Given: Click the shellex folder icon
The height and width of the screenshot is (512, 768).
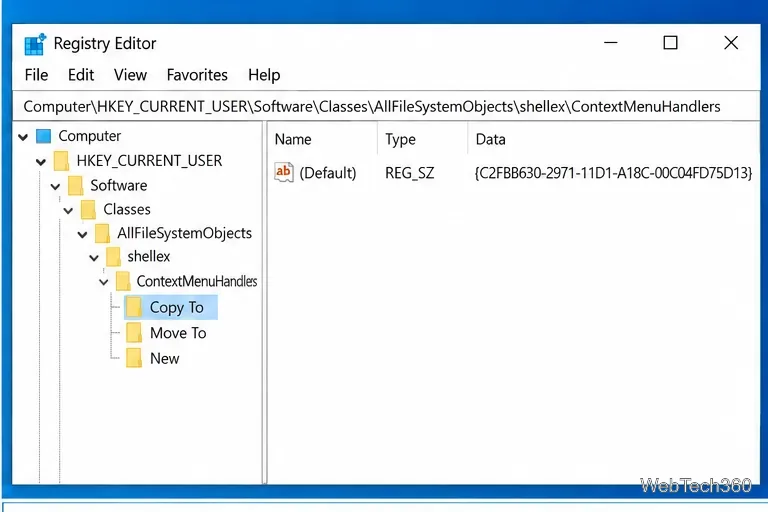Looking at the screenshot, I should click(113, 256).
